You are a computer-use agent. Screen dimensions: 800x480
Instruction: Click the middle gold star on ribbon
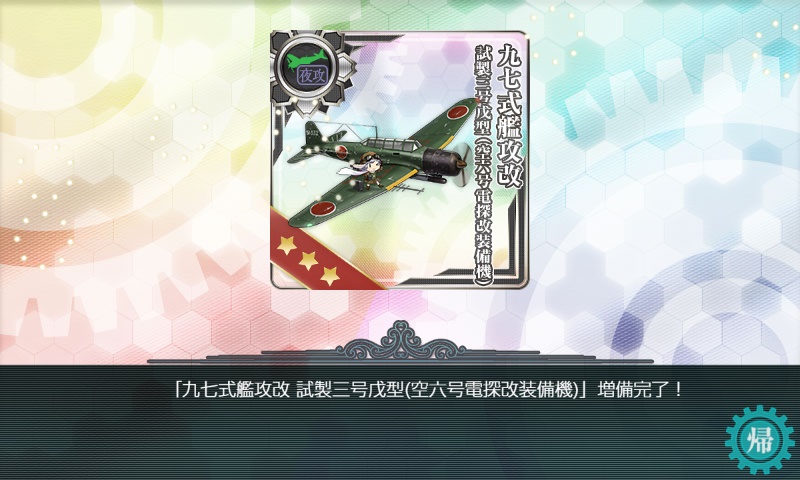308,260
